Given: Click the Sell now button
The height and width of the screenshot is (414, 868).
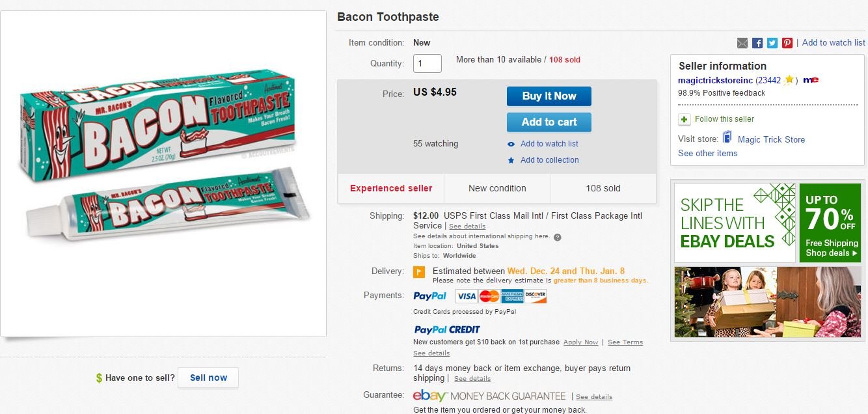Looking at the screenshot, I should [x=208, y=378].
